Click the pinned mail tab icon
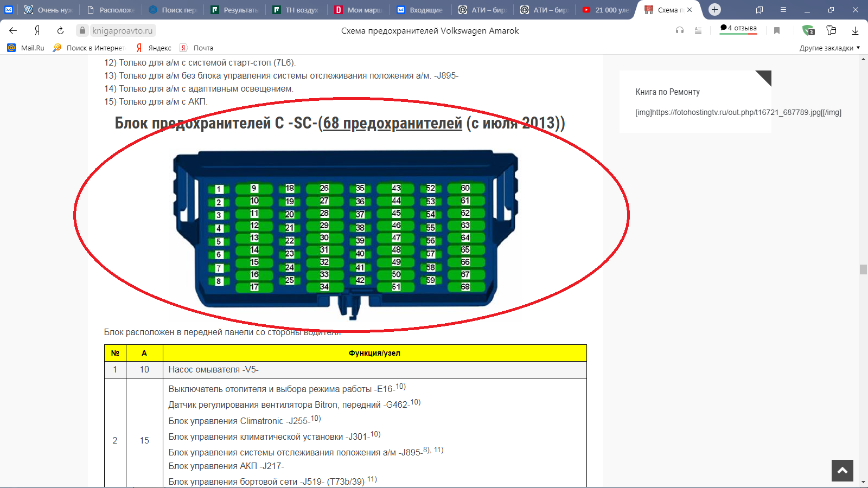This screenshot has height=488, width=868. pyautogui.click(x=9, y=10)
